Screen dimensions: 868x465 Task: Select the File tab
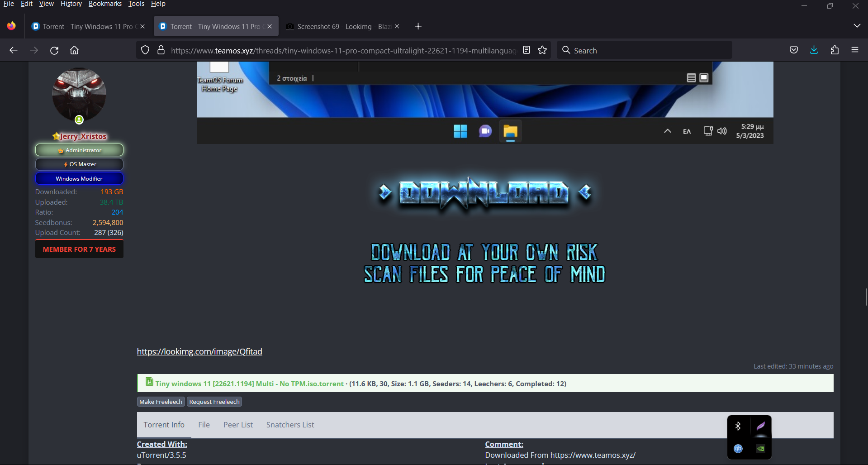[204, 425]
